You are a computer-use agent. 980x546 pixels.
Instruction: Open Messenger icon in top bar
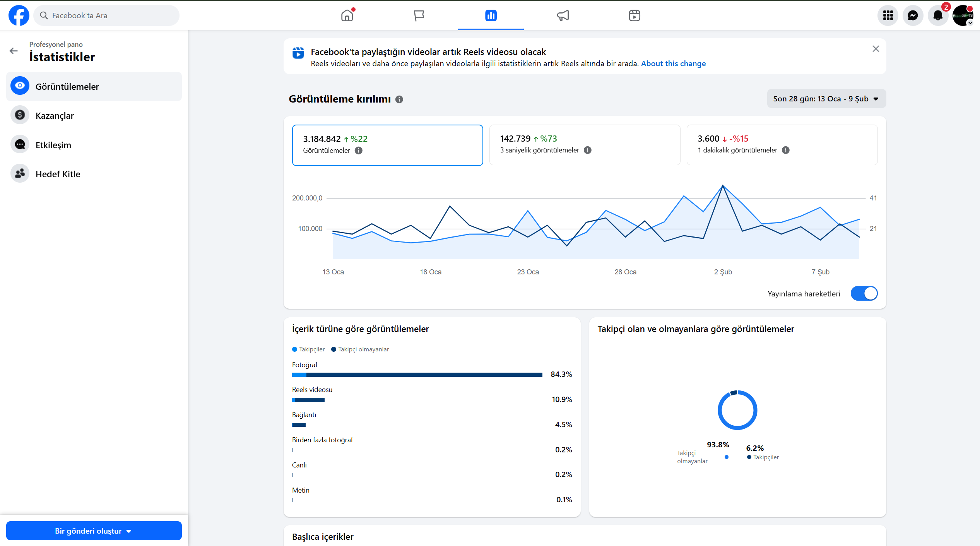913,15
